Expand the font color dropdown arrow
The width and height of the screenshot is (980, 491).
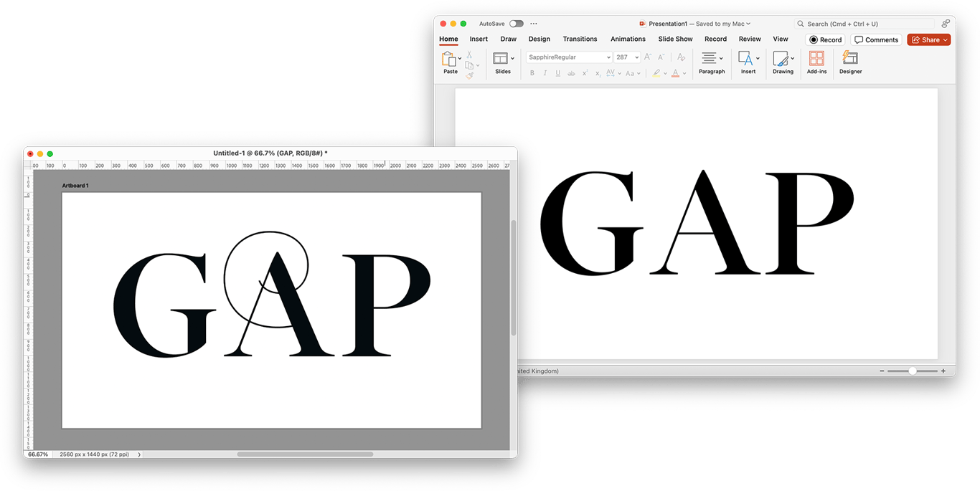684,74
